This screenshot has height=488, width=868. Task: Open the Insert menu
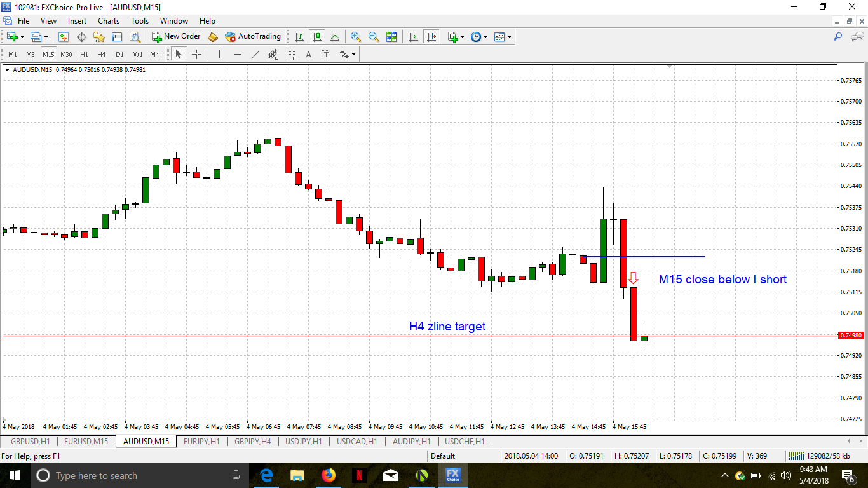(77, 21)
